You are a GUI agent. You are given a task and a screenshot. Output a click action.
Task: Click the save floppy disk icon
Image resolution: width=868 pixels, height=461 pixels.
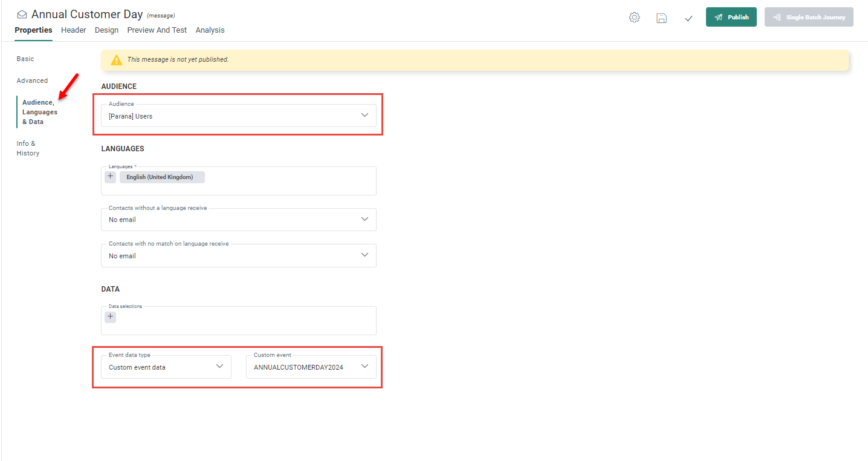pyautogui.click(x=661, y=18)
